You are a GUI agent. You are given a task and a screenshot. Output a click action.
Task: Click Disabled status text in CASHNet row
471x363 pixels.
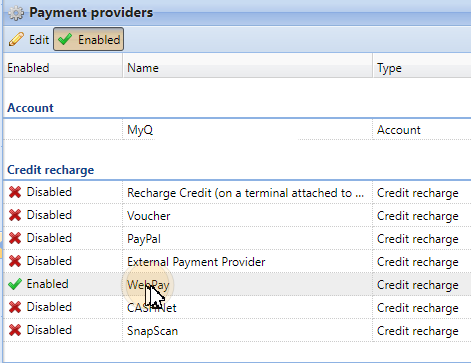coord(49,307)
